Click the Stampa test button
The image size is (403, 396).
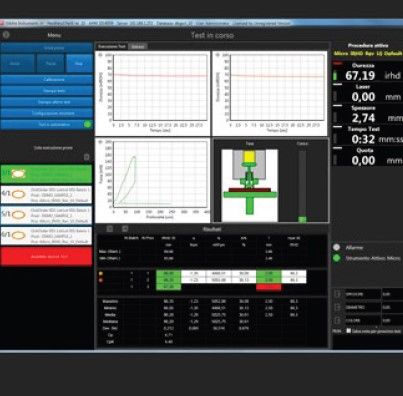[x=47, y=91]
